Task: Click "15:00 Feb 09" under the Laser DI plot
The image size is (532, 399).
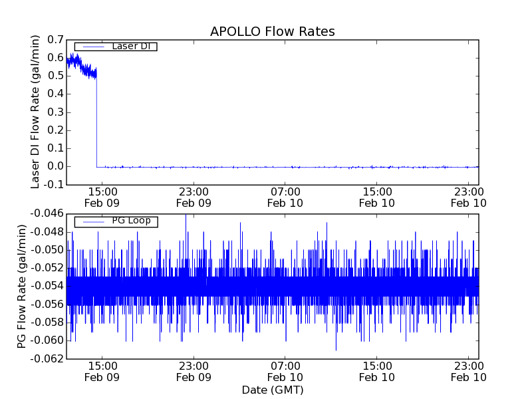Action: pos(102,198)
